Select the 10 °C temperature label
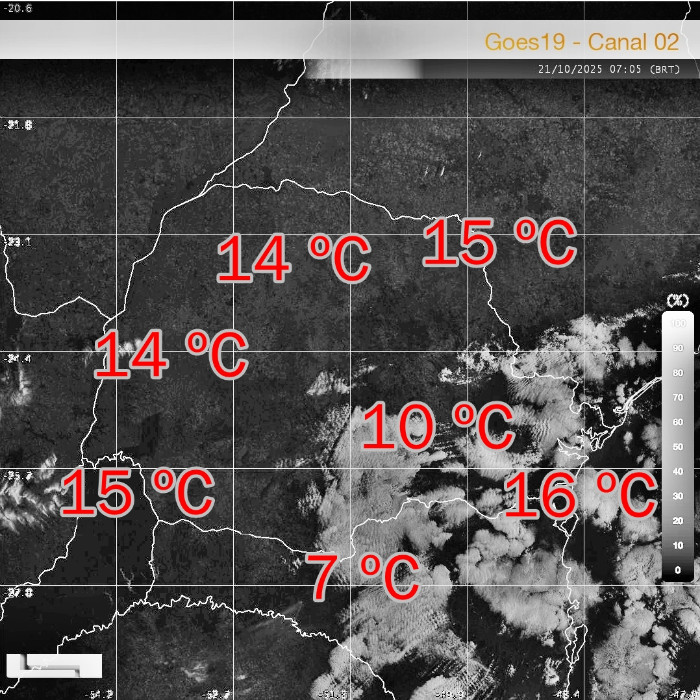This screenshot has width=700, height=700. point(437,428)
